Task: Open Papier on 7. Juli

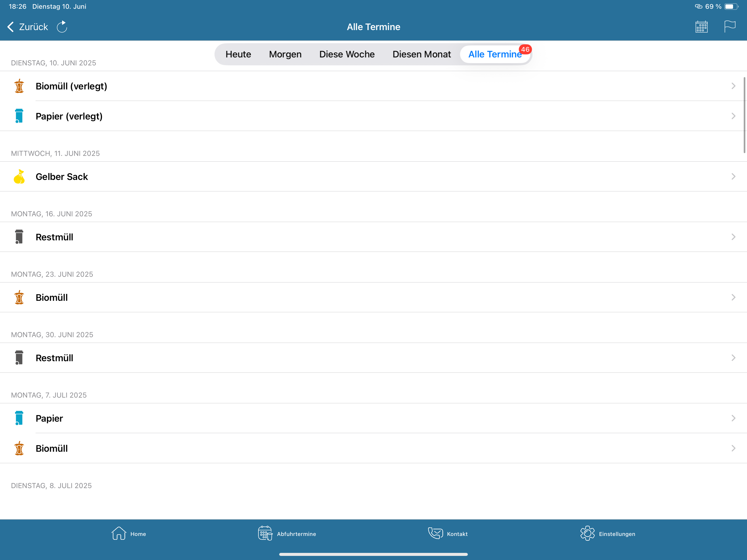Action: click(x=373, y=418)
